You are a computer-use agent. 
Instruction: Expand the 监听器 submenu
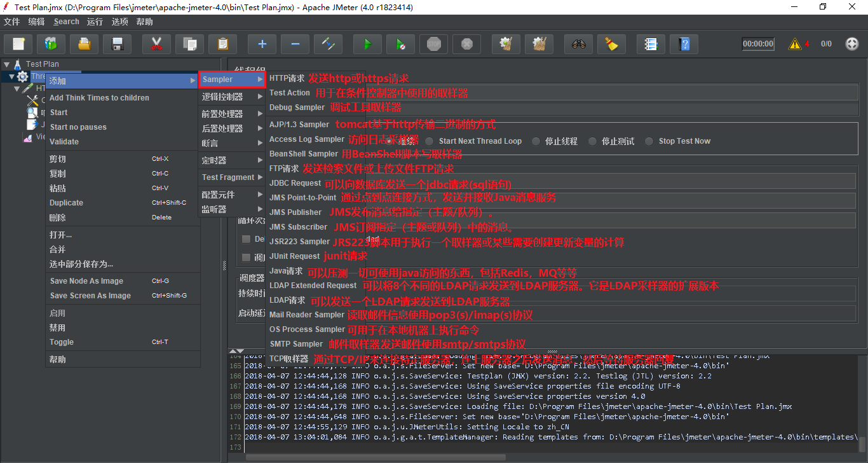pos(232,209)
